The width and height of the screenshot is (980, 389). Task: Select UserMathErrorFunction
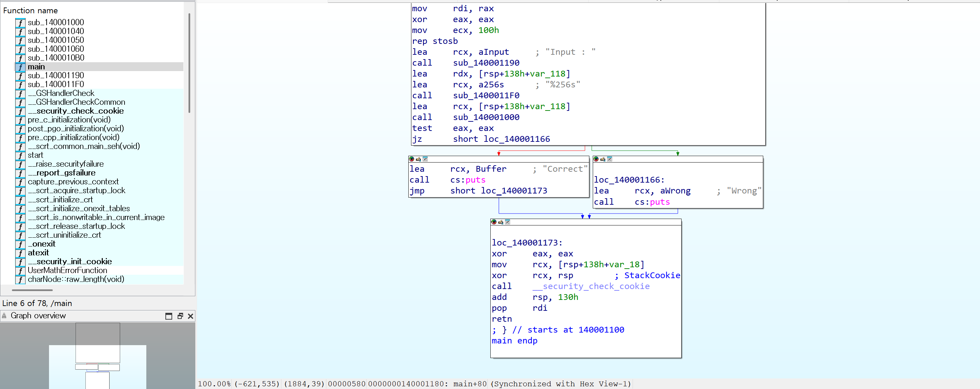pos(67,270)
